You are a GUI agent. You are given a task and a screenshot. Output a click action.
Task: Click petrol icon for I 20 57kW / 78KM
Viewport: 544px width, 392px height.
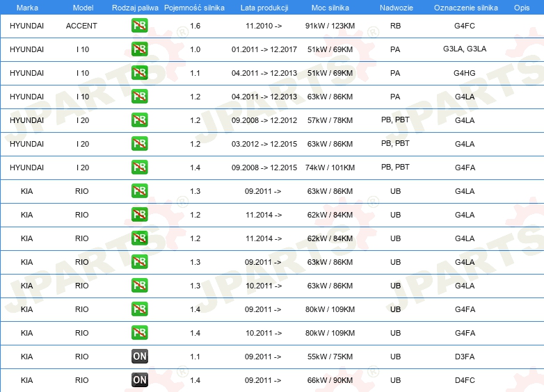pyautogui.click(x=139, y=120)
